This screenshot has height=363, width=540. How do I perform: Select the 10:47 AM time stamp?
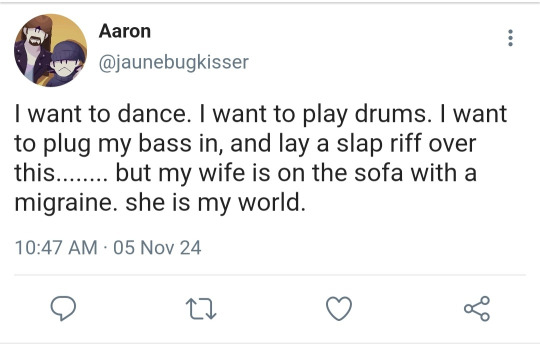click(56, 248)
